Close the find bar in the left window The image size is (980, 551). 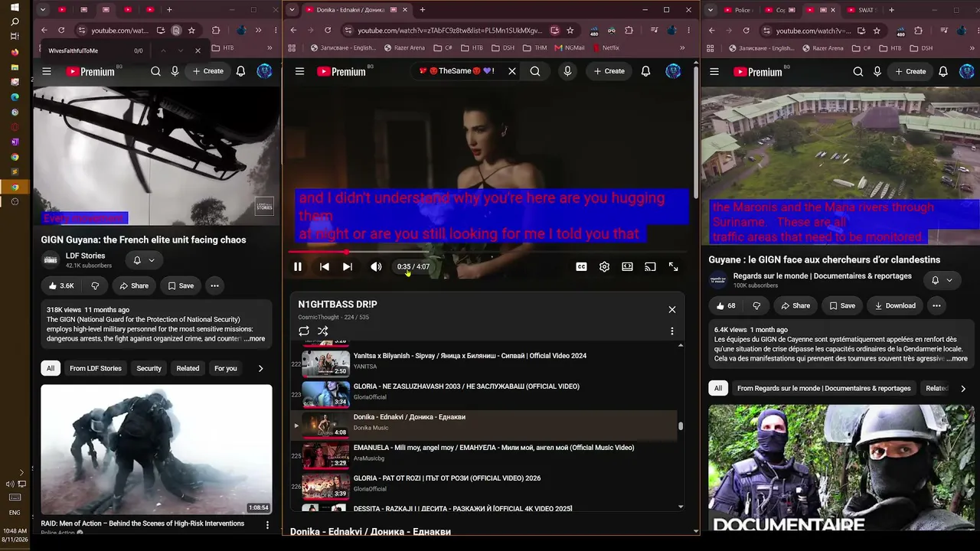pyautogui.click(x=198, y=51)
